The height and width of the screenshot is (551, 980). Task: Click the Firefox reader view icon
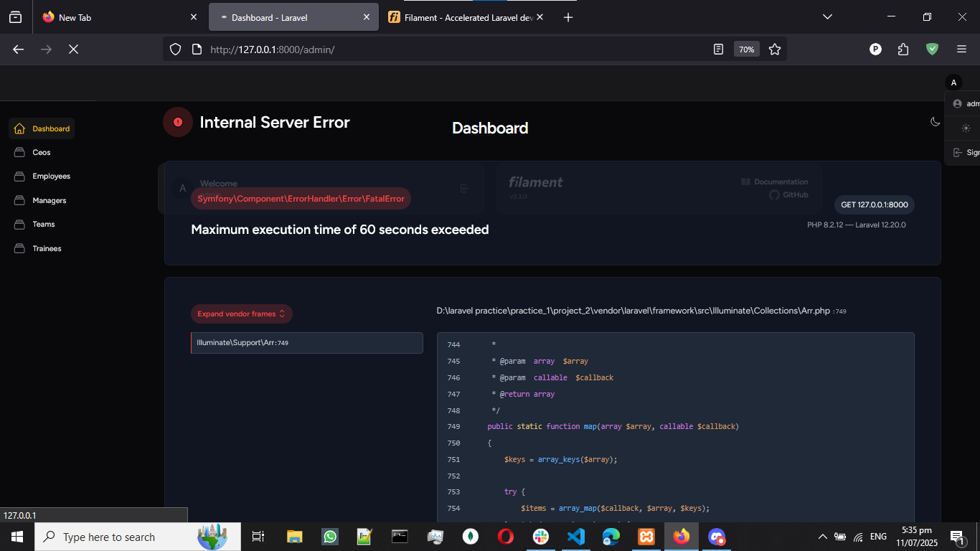718,50
